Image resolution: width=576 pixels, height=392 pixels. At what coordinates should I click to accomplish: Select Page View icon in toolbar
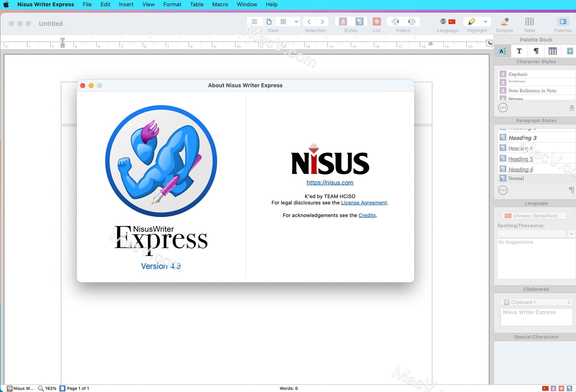(269, 22)
